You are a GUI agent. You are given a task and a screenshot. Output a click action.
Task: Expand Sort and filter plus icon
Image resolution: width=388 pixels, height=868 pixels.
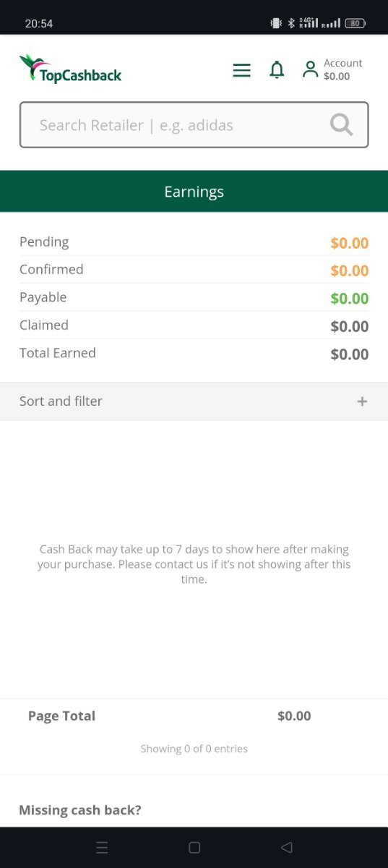pos(362,401)
